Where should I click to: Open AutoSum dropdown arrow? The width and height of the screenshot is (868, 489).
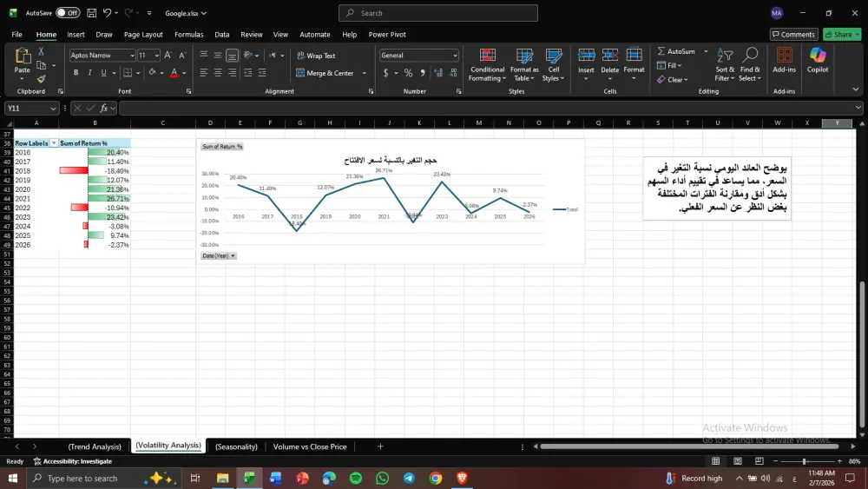[706, 51]
